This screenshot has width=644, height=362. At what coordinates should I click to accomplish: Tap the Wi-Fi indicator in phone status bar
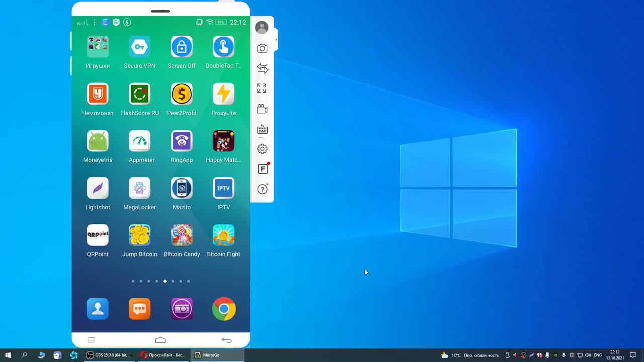pyautogui.click(x=210, y=22)
